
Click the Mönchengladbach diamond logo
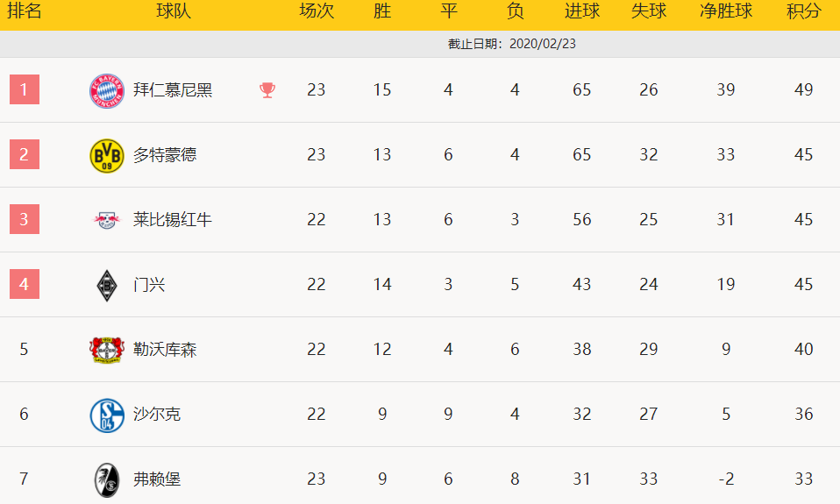[x=107, y=286]
